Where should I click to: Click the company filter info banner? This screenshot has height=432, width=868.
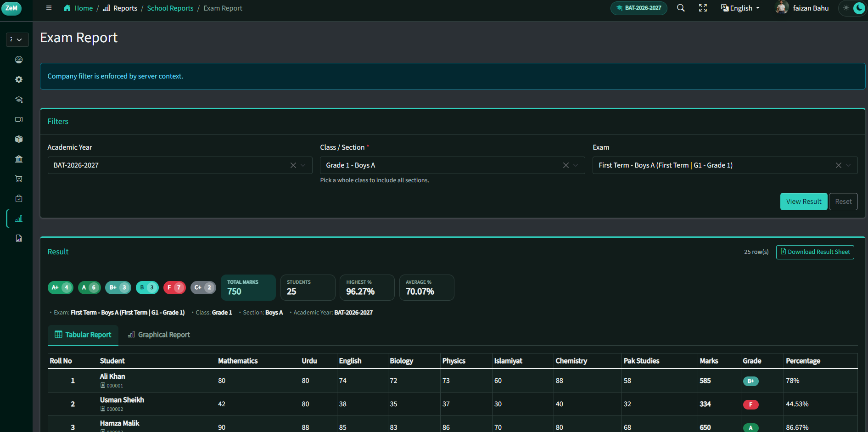tap(453, 76)
